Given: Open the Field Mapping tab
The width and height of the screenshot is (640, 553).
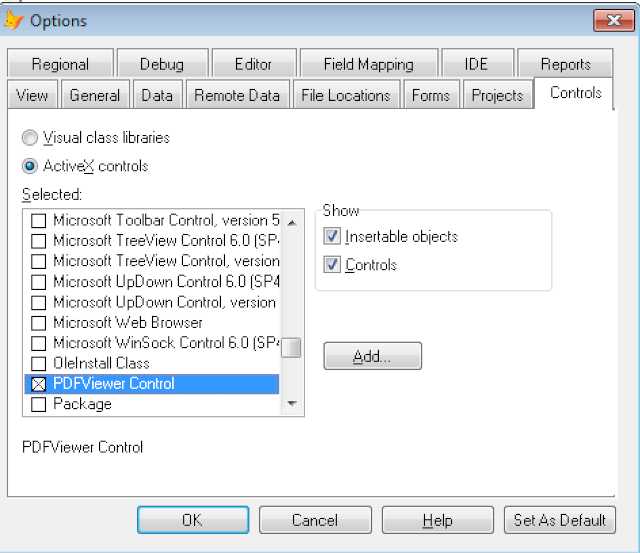Looking at the screenshot, I should 368,64.
